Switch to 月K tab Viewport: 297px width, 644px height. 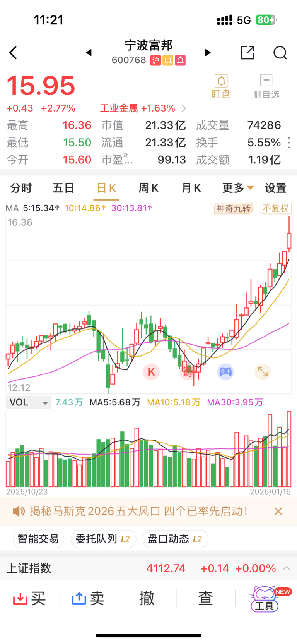point(191,188)
